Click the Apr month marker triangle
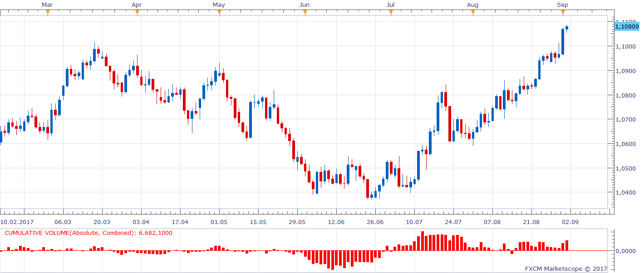 pyautogui.click(x=137, y=12)
